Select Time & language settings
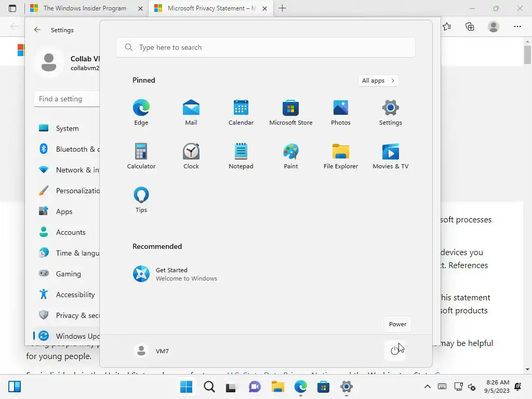Viewport: 532px width, 399px height. pyautogui.click(x=67, y=253)
